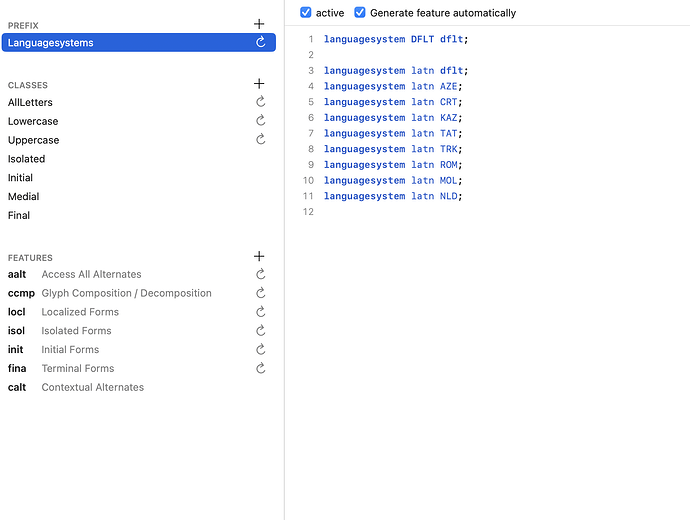Toggle the active checkbox
Screen dimensions: 690x520
tap(306, 12)
